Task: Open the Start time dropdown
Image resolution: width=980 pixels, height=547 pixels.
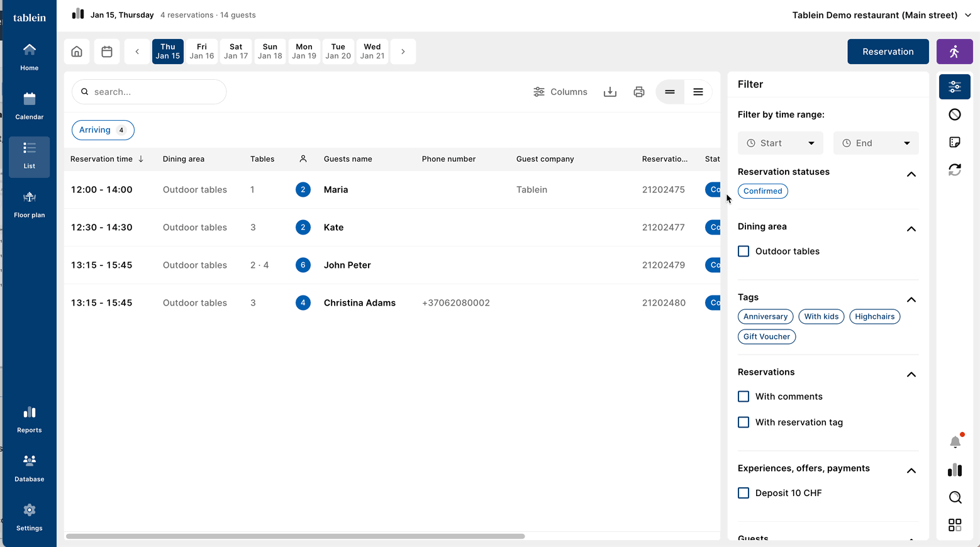Action: coord(780,143)
